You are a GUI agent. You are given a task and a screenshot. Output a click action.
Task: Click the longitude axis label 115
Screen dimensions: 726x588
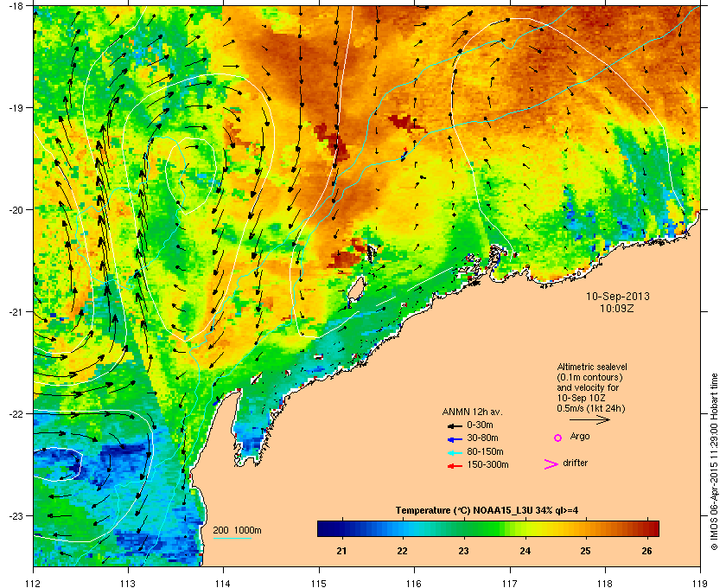tap(319, 583)
